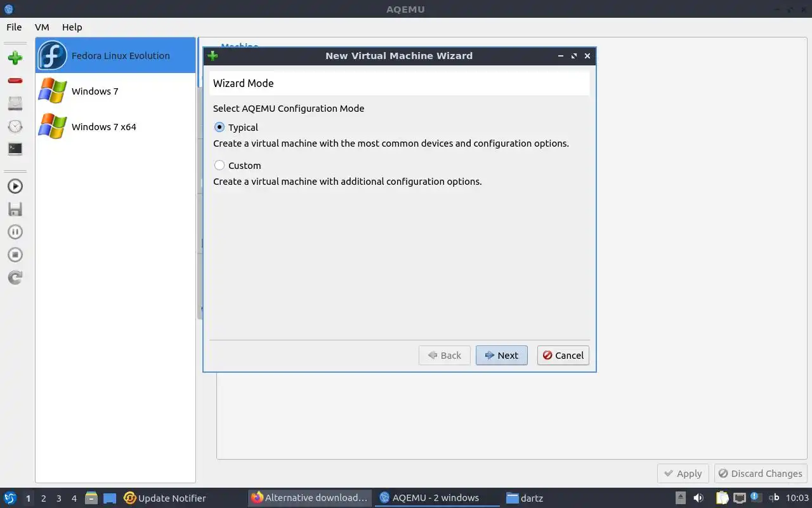812x508 pixels.
Task: Click the volume speaker tray icon
Action: 698,498
